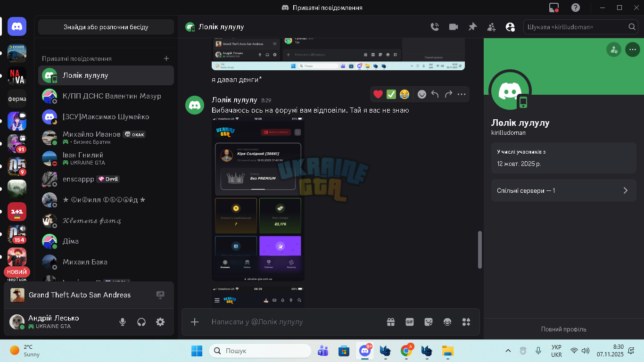Image resolution: width=644 pixels, height=362 pixels.
Task: Start a voice call with Лолік лулулу
Action: coord(435,27)
